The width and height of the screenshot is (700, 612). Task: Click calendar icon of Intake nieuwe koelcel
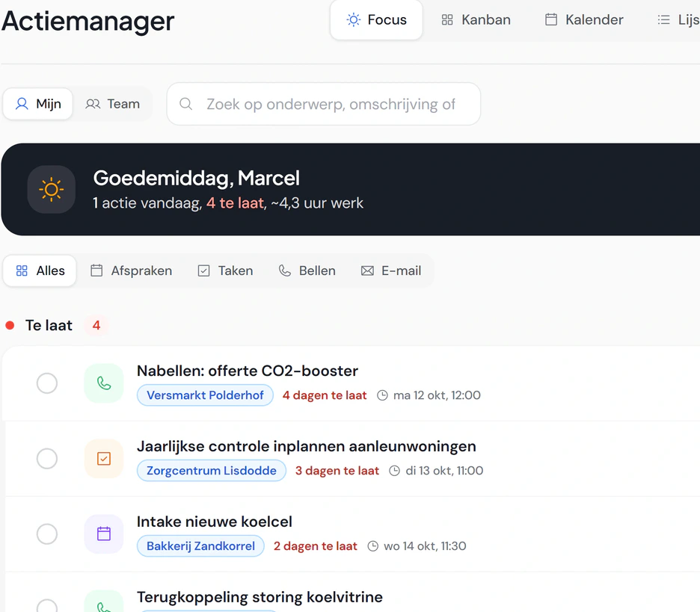104,534
